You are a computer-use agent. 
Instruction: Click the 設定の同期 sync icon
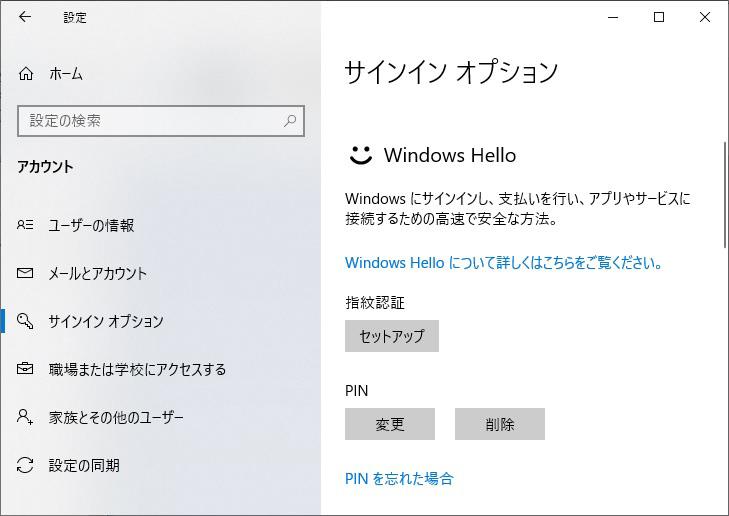point(26,465)
